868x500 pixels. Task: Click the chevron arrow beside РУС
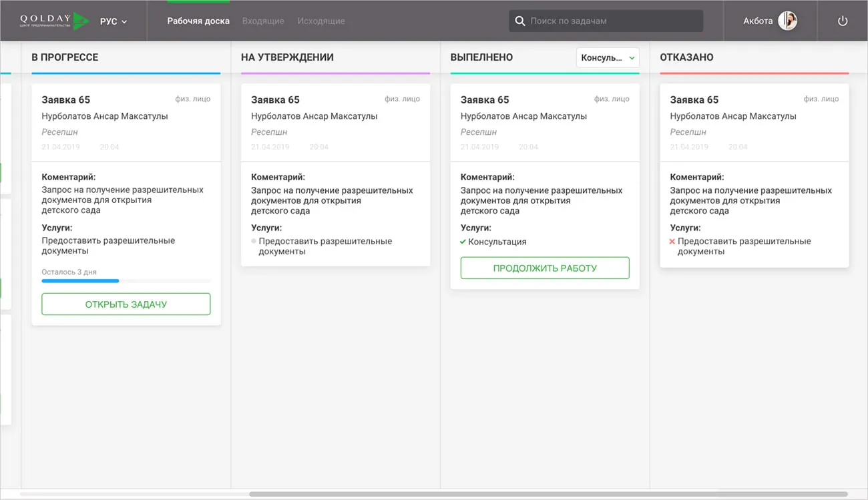point(124,21)
